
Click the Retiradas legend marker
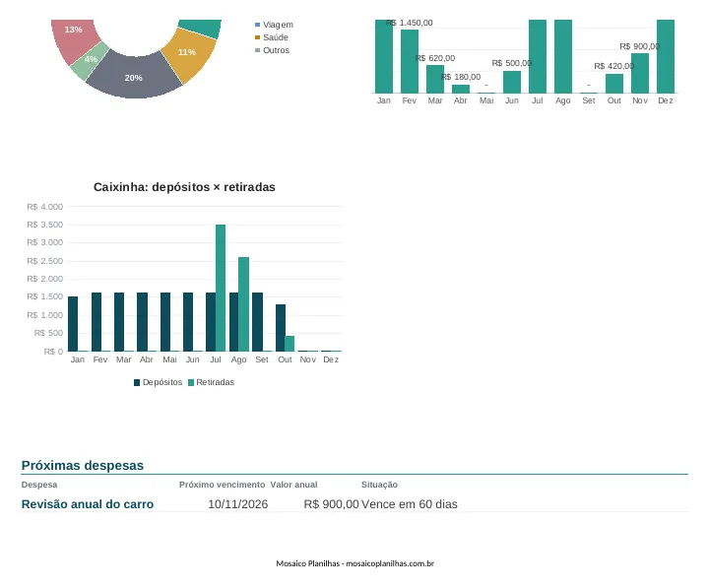[x=191, y=382]
